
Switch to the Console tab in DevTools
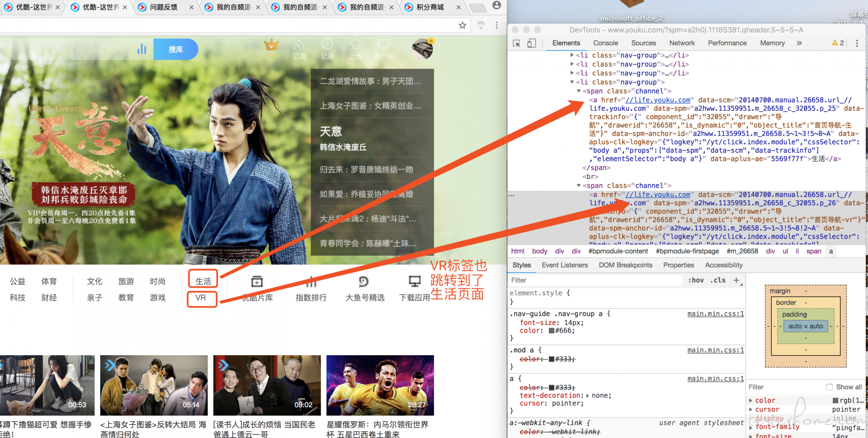605,43
